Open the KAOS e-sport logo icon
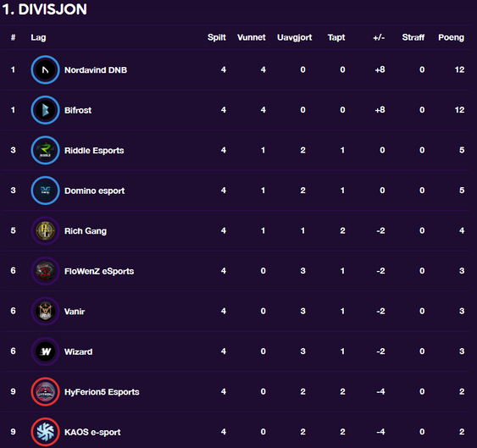 pos(45,432)
